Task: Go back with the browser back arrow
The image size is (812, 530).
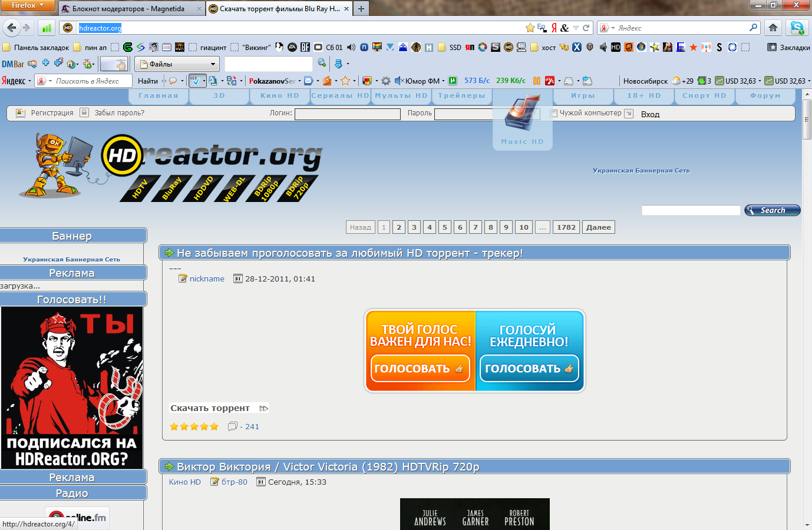Action: click(11, 28)
